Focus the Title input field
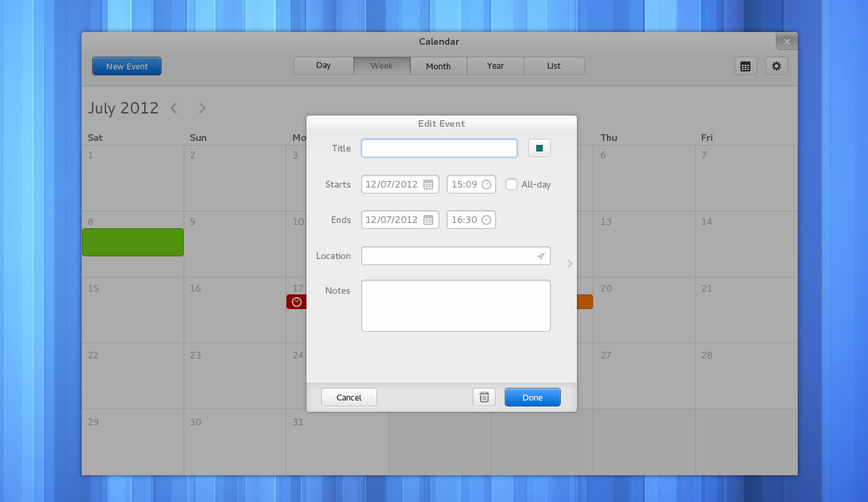 click(x=439, y=148)
